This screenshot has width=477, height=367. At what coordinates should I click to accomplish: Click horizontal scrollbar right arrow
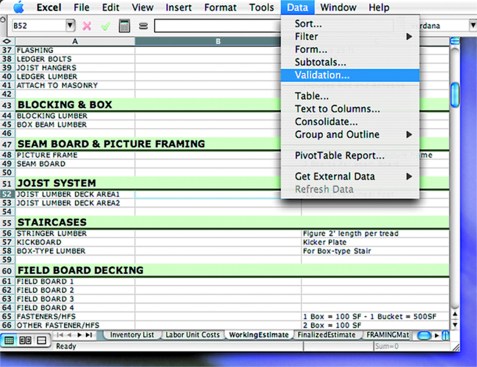pos(437,335)
